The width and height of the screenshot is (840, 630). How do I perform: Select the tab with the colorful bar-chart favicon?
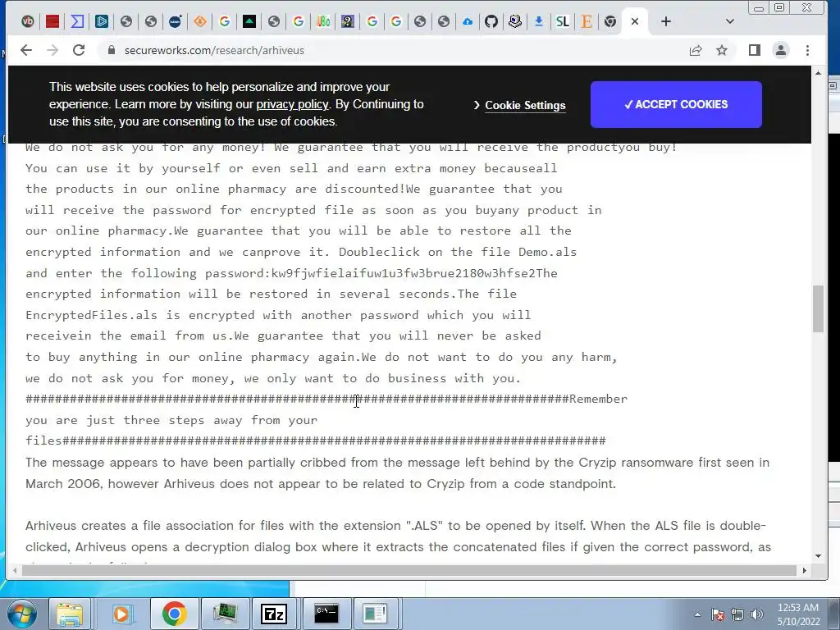[323, 21]
